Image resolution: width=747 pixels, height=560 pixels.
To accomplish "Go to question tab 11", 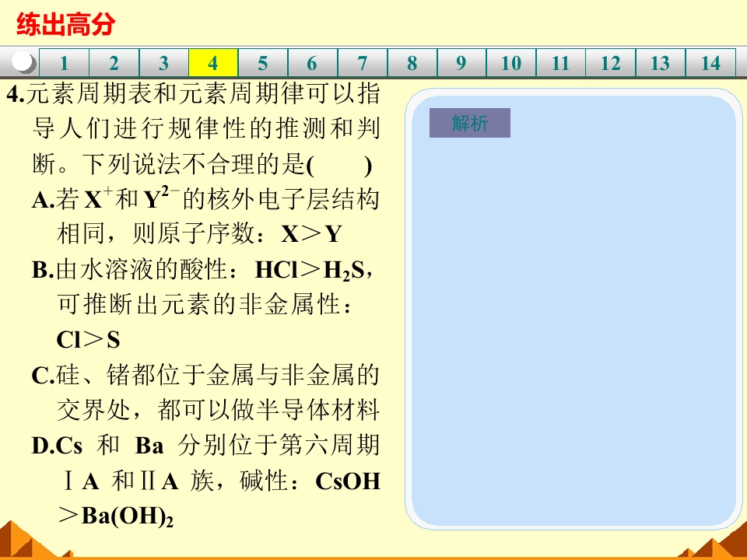I will [x=561, y=63].
